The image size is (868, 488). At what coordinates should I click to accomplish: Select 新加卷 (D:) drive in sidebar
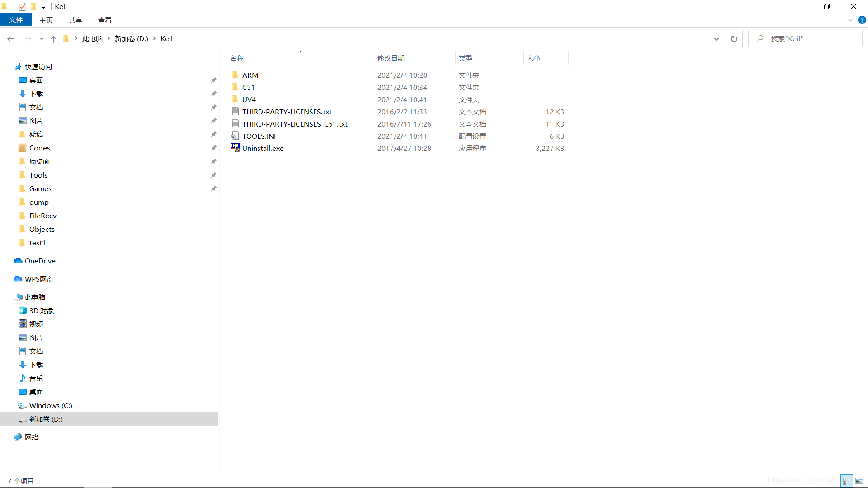tap(46, 419)
